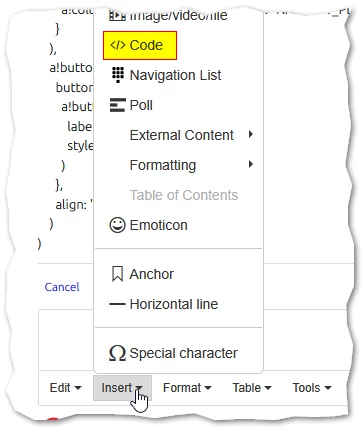364x430 pixels.
Task: Click the Code brackets icon
Action: [x=118, y=45]
